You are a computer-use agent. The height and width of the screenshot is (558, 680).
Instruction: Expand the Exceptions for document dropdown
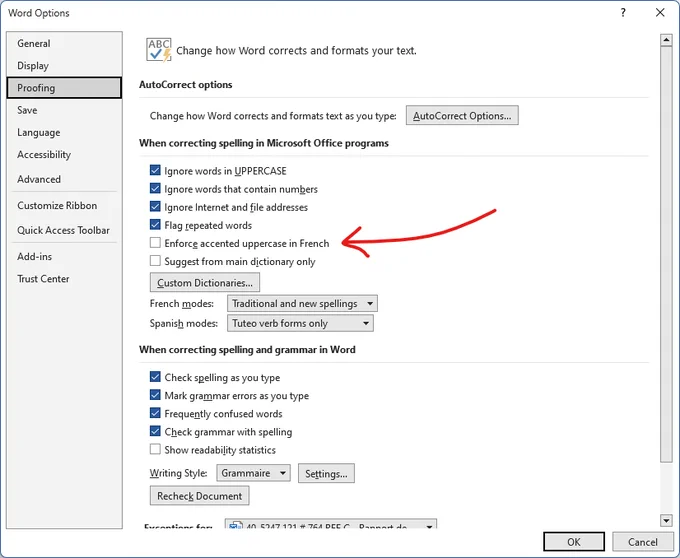point(331,525)
